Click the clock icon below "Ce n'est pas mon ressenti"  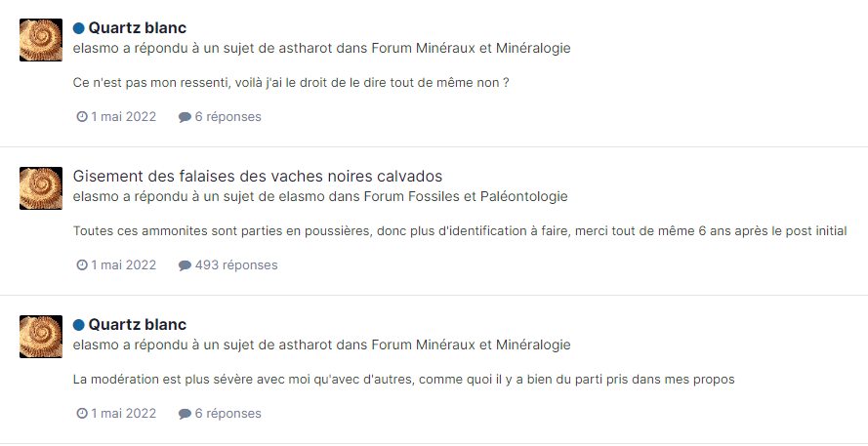(x=82, y=117)
